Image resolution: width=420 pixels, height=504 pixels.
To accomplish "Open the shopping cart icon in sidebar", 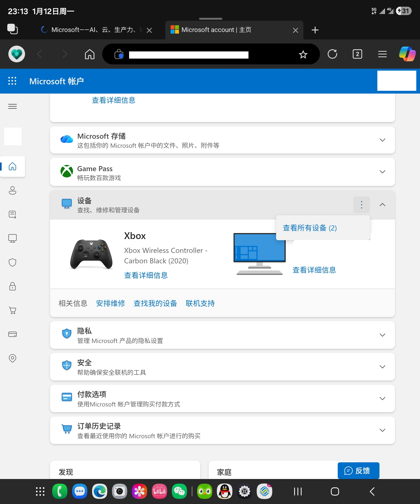I will click(13, 310).
